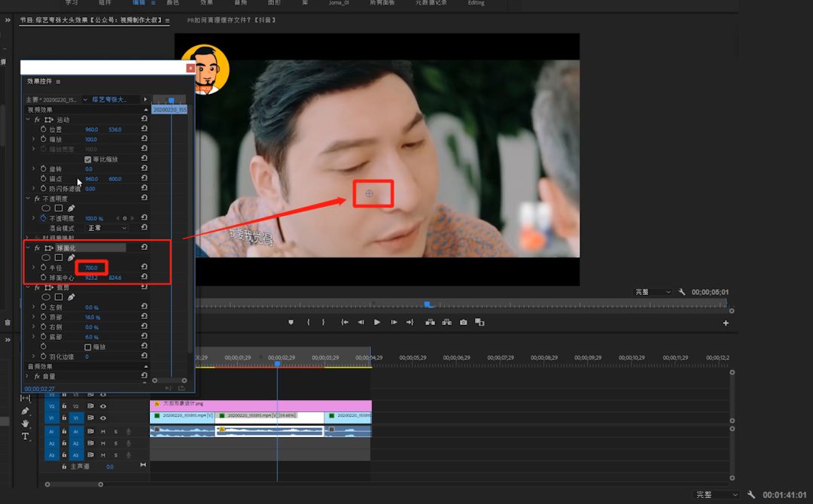The image size is (813, 504).
Task: Open comparison view button
Action: [480, 322]
